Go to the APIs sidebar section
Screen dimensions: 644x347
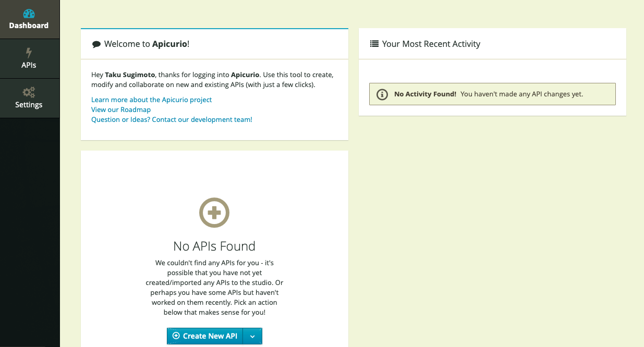(30, 59)
